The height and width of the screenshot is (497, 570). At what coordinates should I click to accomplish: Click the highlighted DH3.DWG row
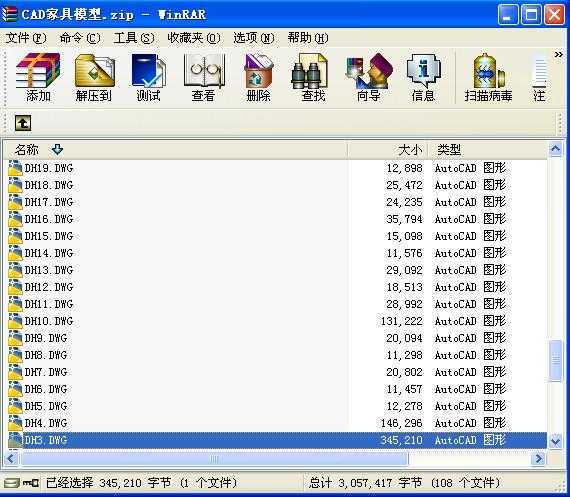[277, 440]
